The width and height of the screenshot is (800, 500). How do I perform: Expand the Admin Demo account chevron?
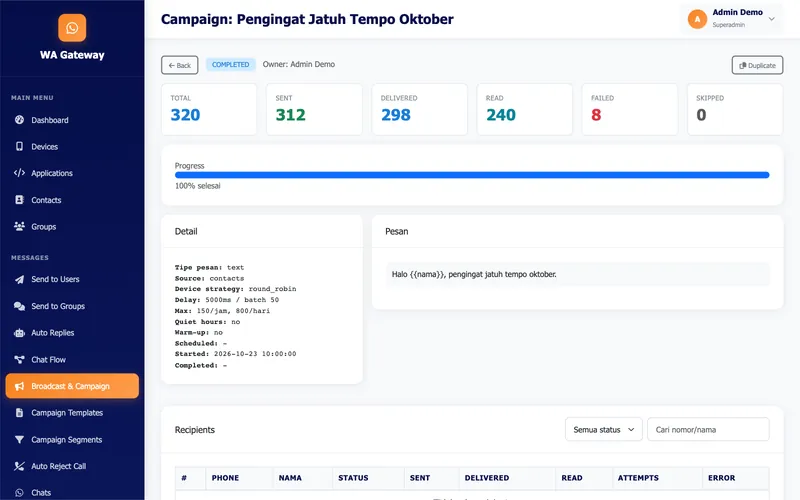point(771,19)
